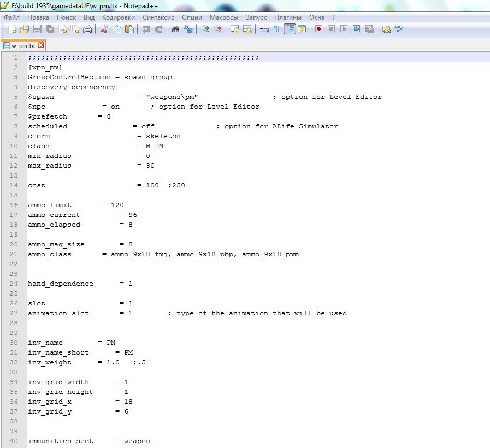Click the W_PM class value
The image size is (490, 448).
[155, 146]
